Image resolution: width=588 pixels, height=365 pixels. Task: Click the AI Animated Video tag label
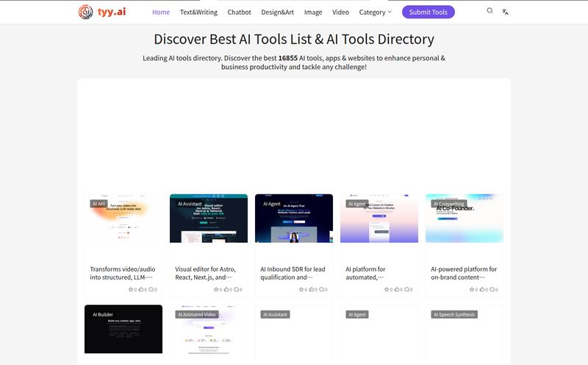point(197,315)
